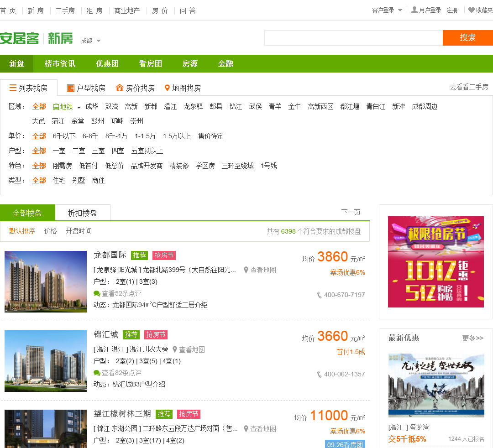The width and height of the screenshot is (493, 448).
Task: Filter feature by 精装修
Action: 179,166
